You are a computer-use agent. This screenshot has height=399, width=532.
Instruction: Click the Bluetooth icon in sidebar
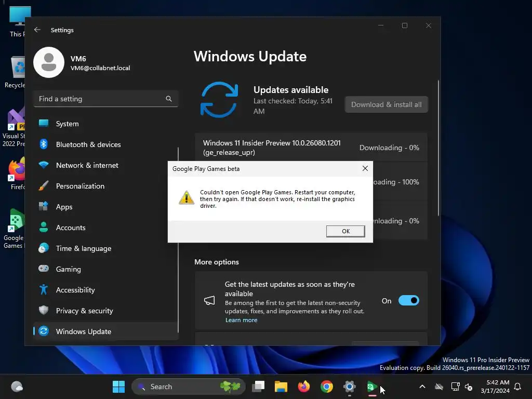point(44,144)
